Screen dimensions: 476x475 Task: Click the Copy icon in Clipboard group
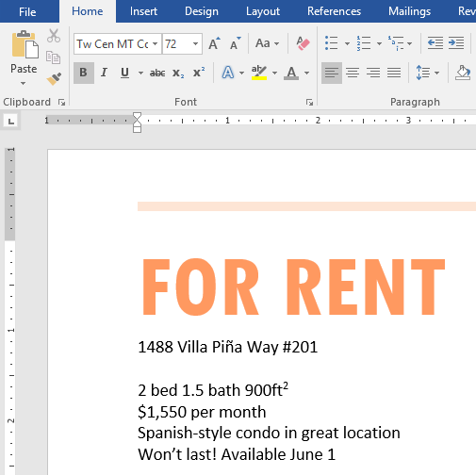[53, 57]
